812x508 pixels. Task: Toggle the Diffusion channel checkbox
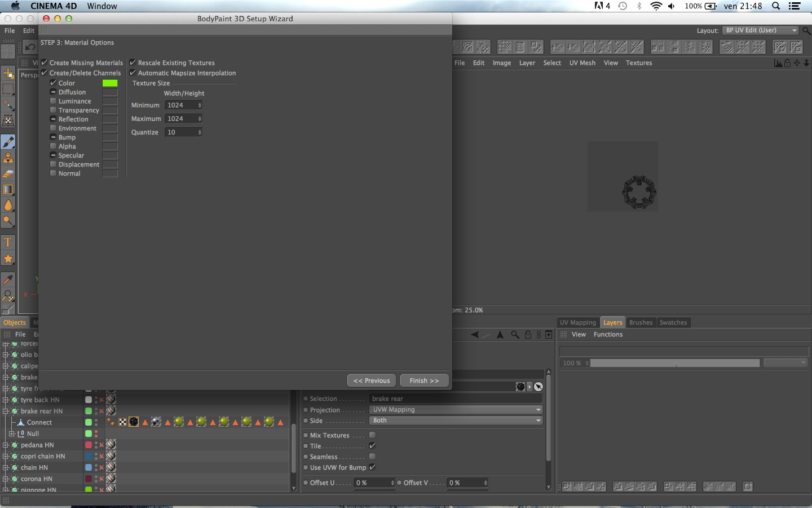pos(54,92)
